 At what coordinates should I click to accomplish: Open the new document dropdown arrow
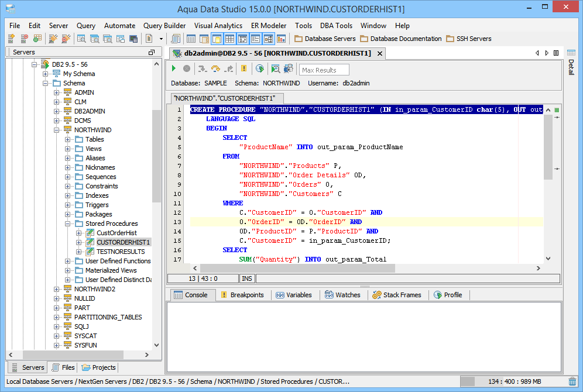click(x=162, y=39)
